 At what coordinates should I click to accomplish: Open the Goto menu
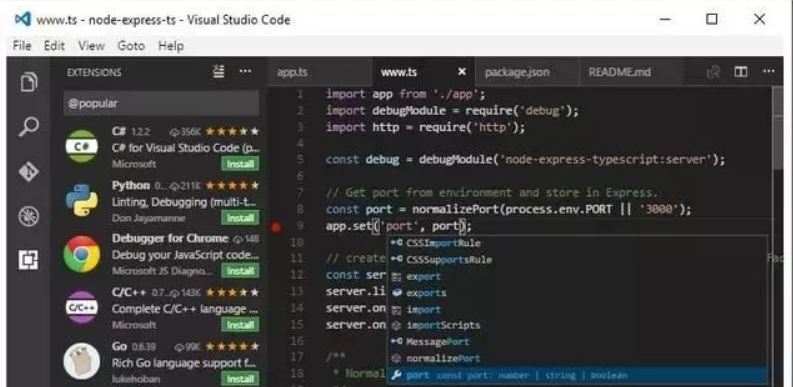click(x=131, y=46)
